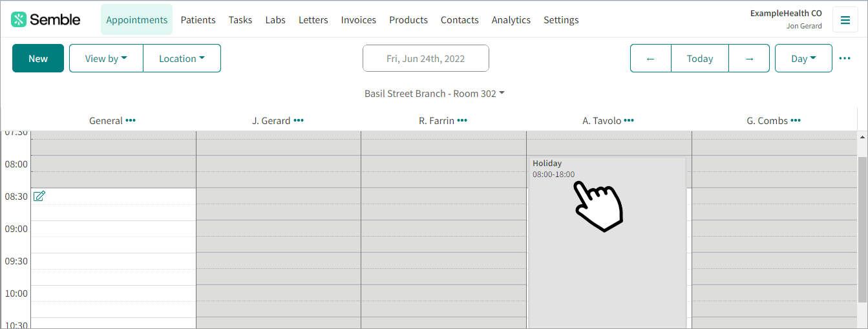The height and width of the screenshot is (329, 868).
Task: Open the Day view dropdown
Action: [803, 58]
